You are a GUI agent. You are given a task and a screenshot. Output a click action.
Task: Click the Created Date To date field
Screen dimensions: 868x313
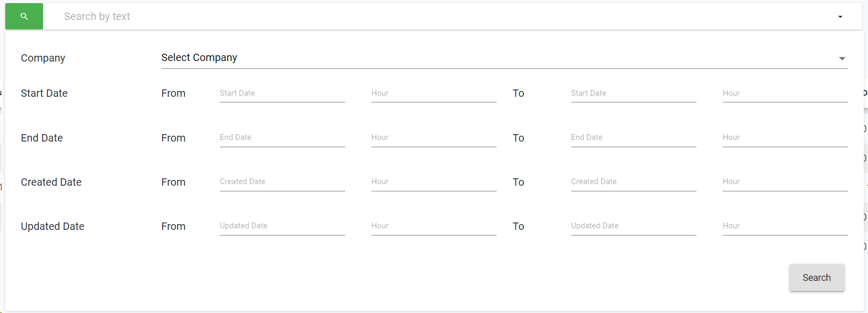click(x=633, y=182)
